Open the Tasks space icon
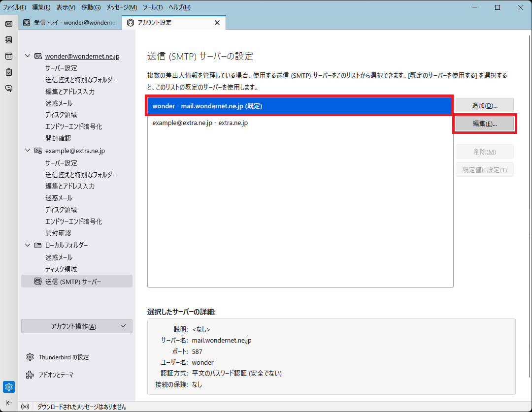Image resolution: width=532 pixels, height=412 pixels. click(9, 72)
